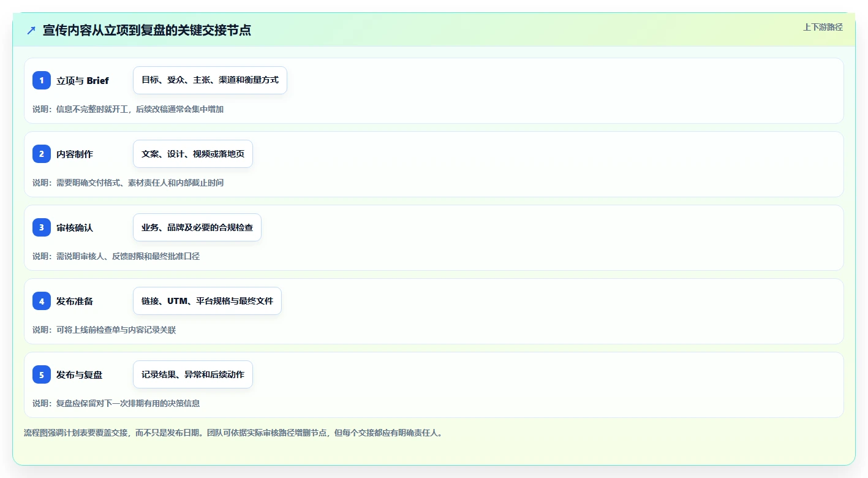Image resolution: width=868 pixels, height=478 pixels.
Task: Select the 发布准备 step label
Action: [75, 302]
